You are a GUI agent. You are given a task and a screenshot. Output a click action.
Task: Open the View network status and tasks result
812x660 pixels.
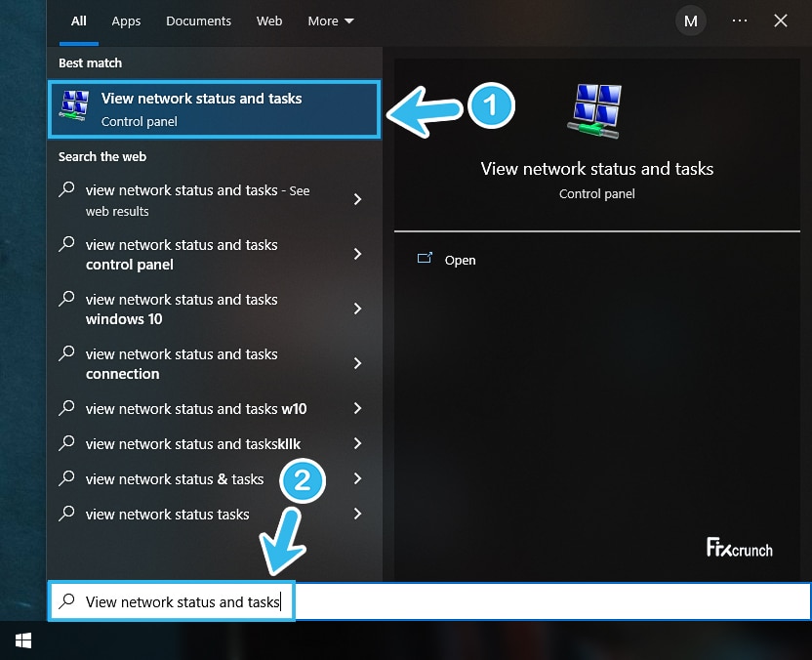coord(215,109)
